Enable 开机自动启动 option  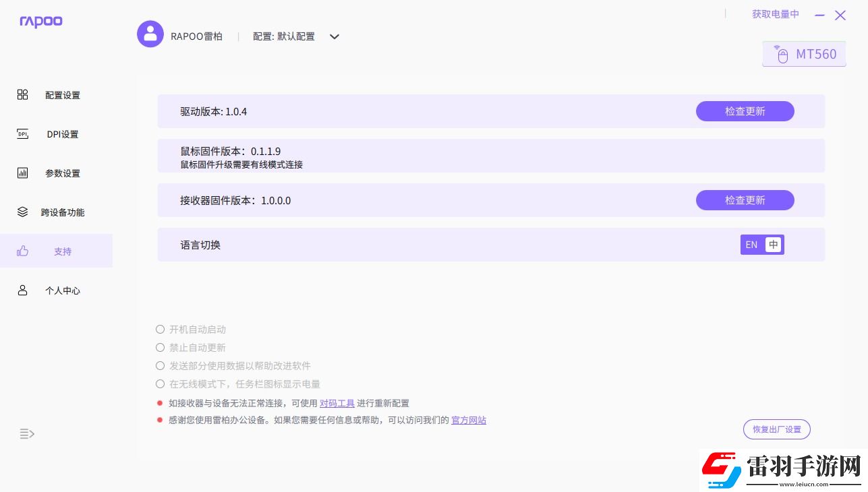(160, 329)
